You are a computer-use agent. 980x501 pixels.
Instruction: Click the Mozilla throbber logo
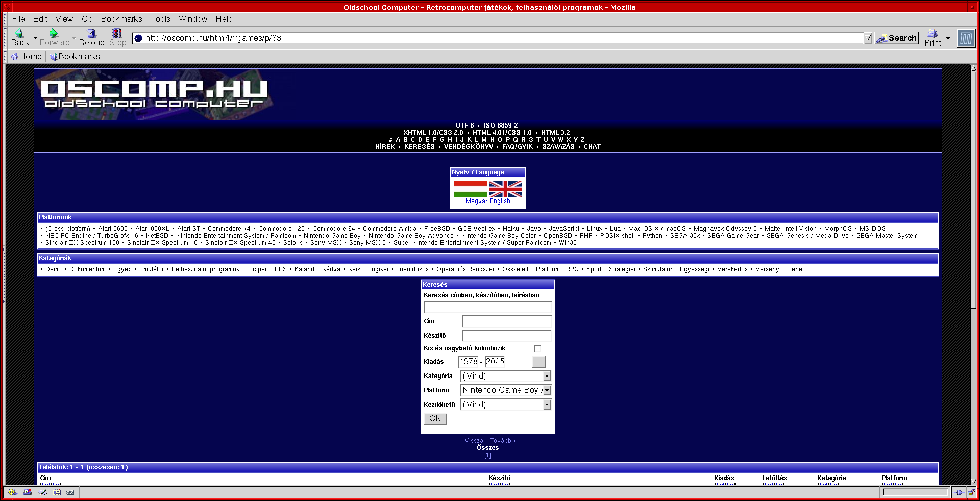966,38
